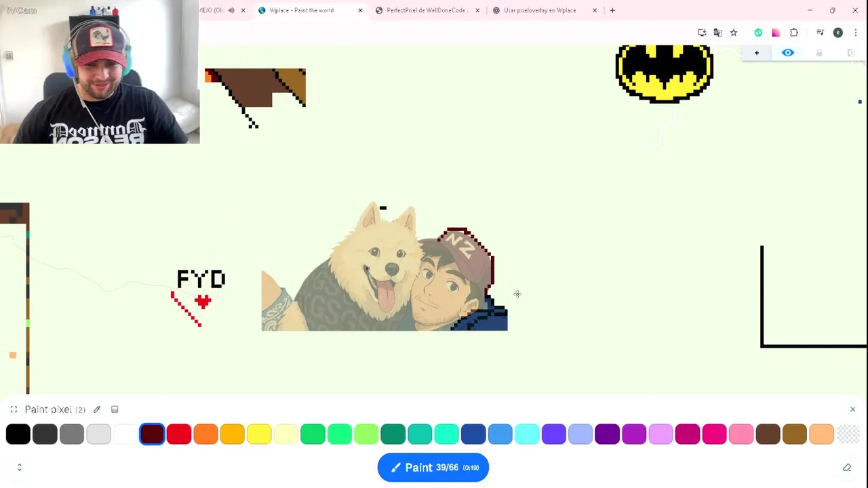The height and width of the screenshot is (488, 868).
Task: Choose the white color swatch
Action: [x=125, y=434]
